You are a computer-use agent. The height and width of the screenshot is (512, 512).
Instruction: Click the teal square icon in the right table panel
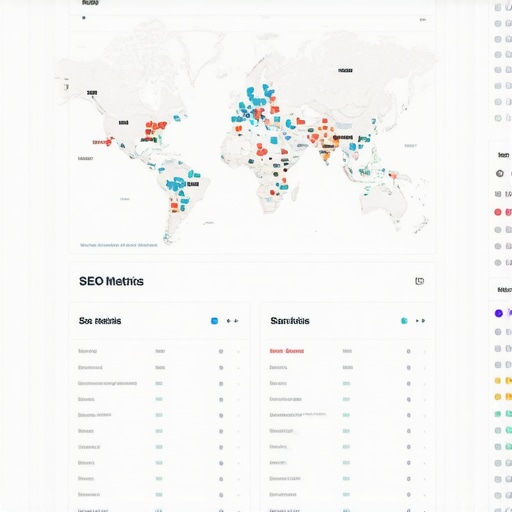(x=404, y=321)
